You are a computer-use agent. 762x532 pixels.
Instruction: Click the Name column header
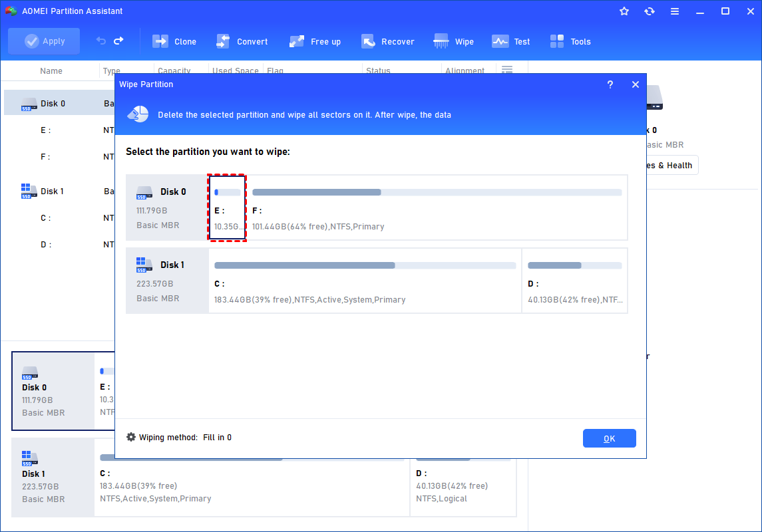tap(51, 71)
